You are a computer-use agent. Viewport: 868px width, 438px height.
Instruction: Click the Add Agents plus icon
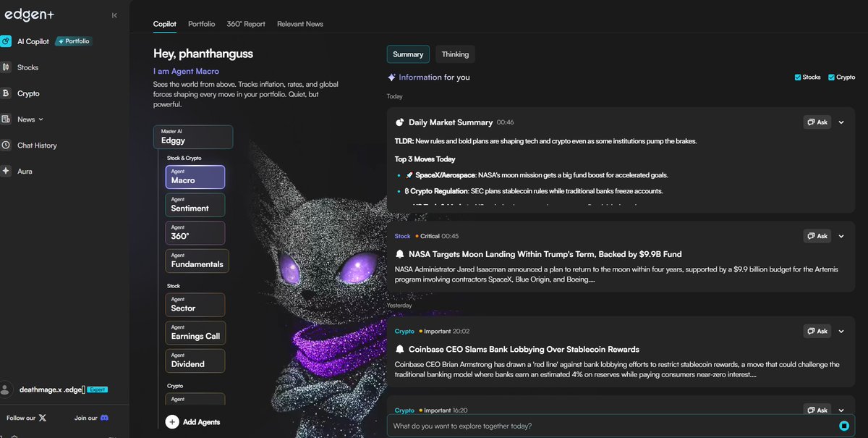point(172,421)
